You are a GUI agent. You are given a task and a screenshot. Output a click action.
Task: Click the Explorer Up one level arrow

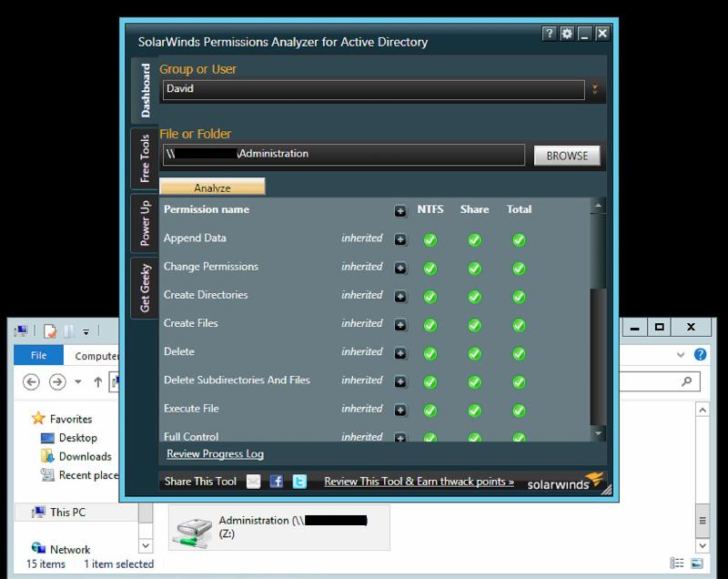click(98, 382)
